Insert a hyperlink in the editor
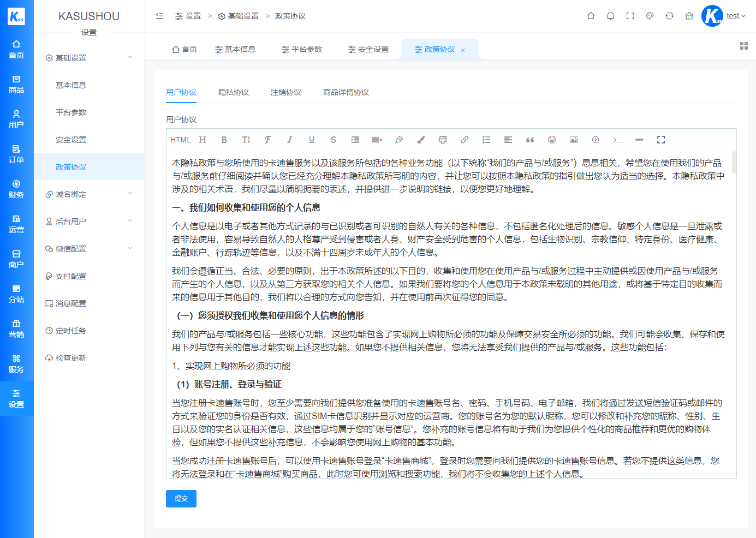This screenshot has width=756, height=538. tap(465, 140)
